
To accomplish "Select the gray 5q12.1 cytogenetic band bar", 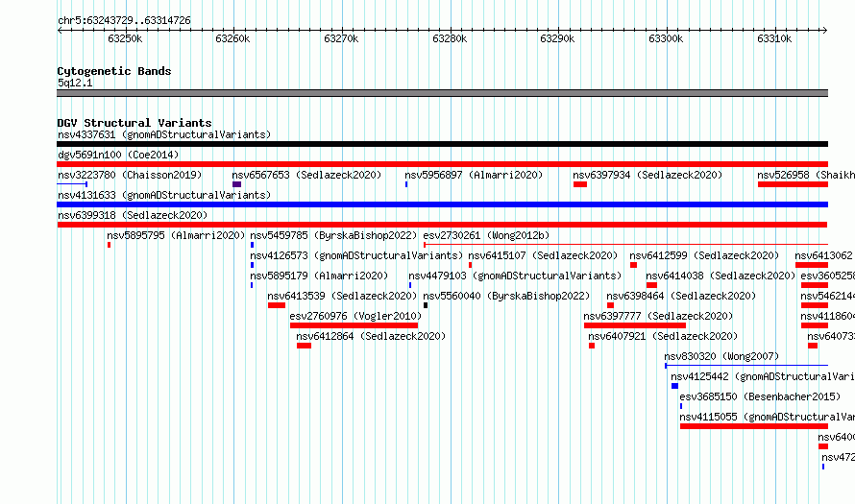I will pos(442,93).
